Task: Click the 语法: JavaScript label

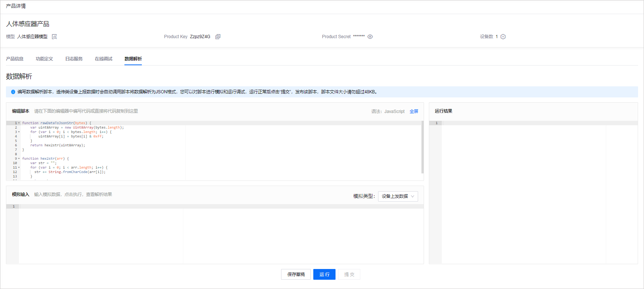Action: click(388, 112)
